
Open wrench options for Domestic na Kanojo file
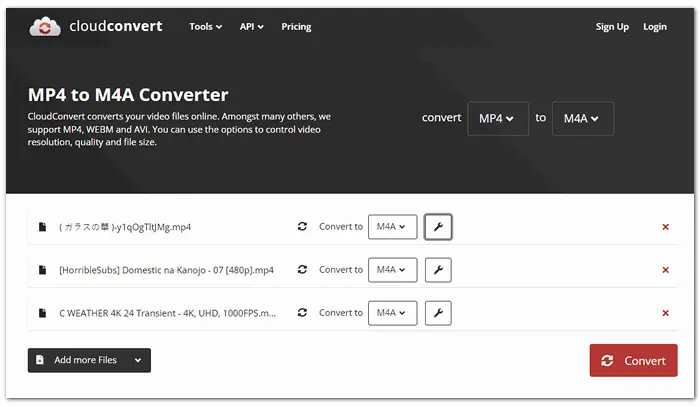coord(438,270)
